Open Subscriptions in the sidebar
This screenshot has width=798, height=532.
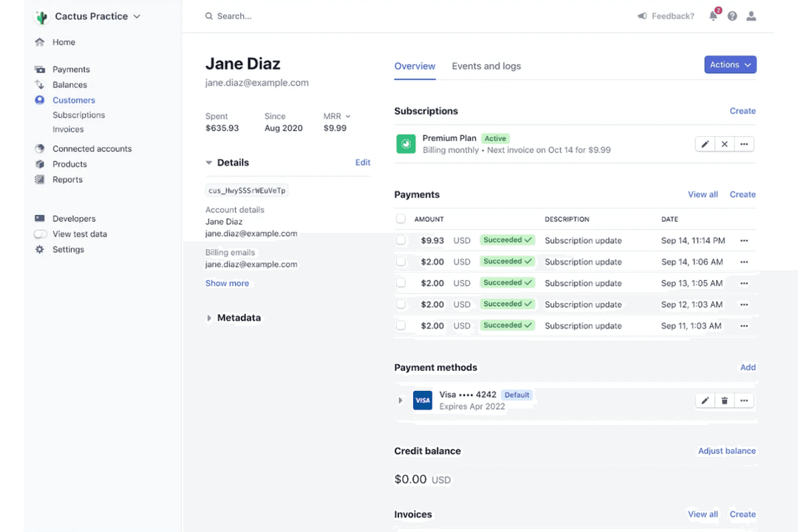point(79,115)
